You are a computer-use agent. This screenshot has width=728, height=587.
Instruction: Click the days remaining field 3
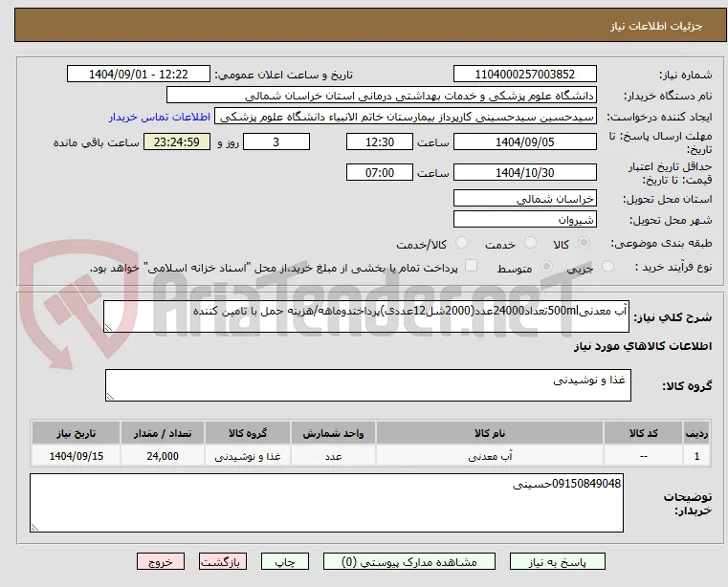(x=276, y=142)
